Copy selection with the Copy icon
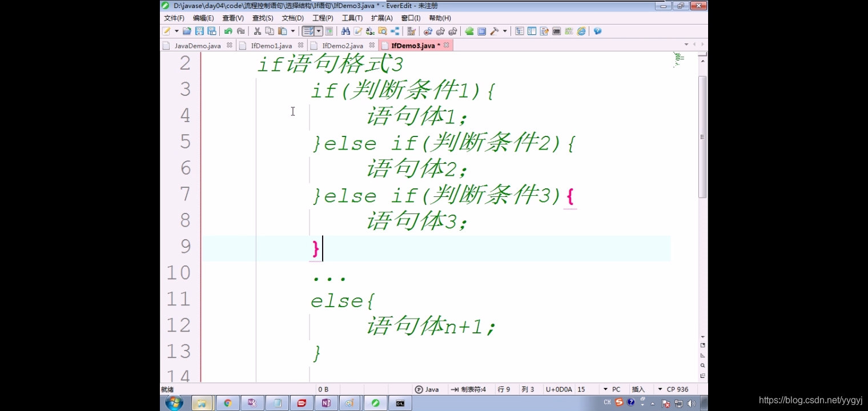 point(270,31)
